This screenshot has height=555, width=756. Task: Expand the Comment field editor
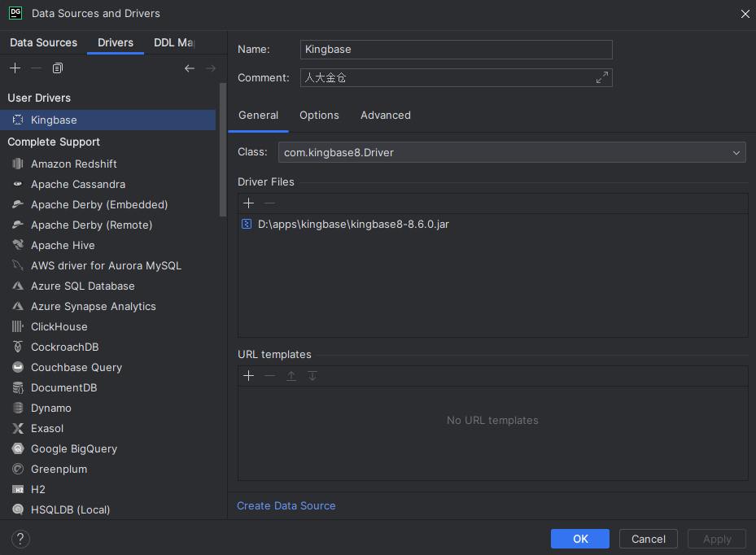[602, 78]
